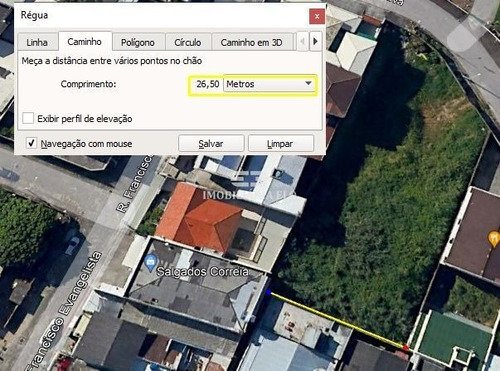500x371 pixels.
Task: Switch to the Linha tab
Action: pyautogui.click(x=37, y=42)
